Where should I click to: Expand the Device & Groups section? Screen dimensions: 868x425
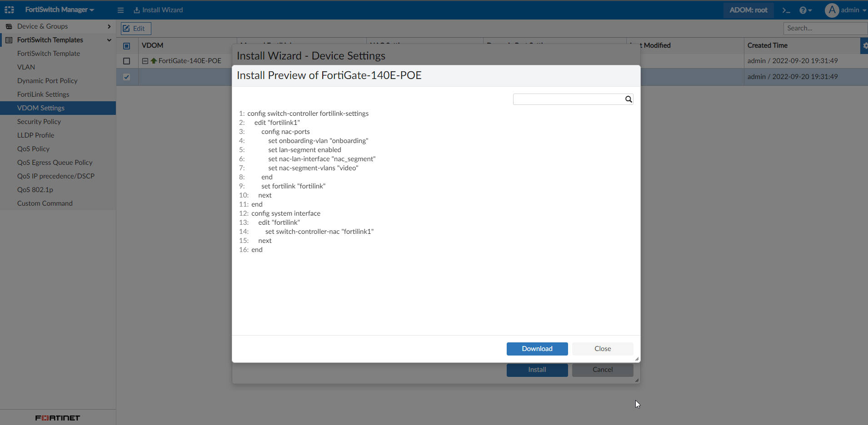(109, 26)
